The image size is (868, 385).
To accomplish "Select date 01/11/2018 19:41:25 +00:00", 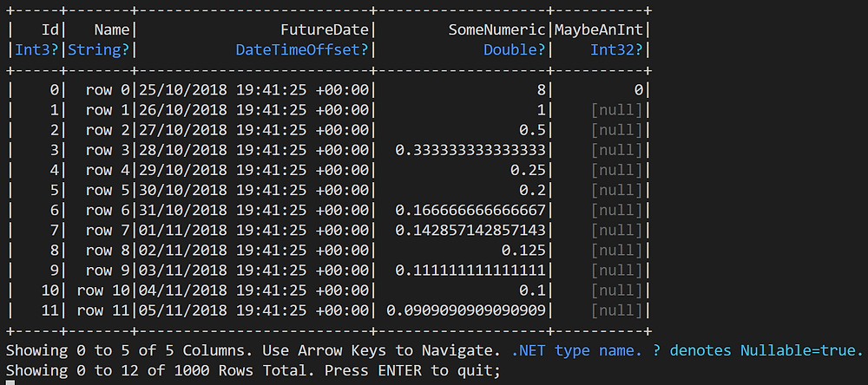I will tap(253, 230).
